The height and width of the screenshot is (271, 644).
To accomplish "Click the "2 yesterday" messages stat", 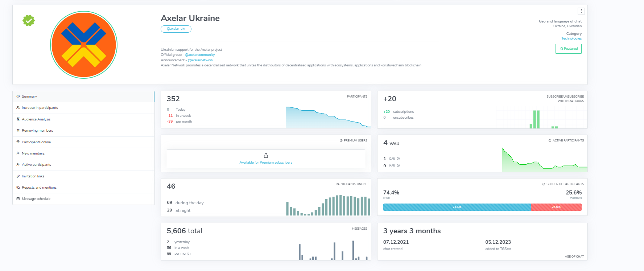I will [x=178, y=242].
